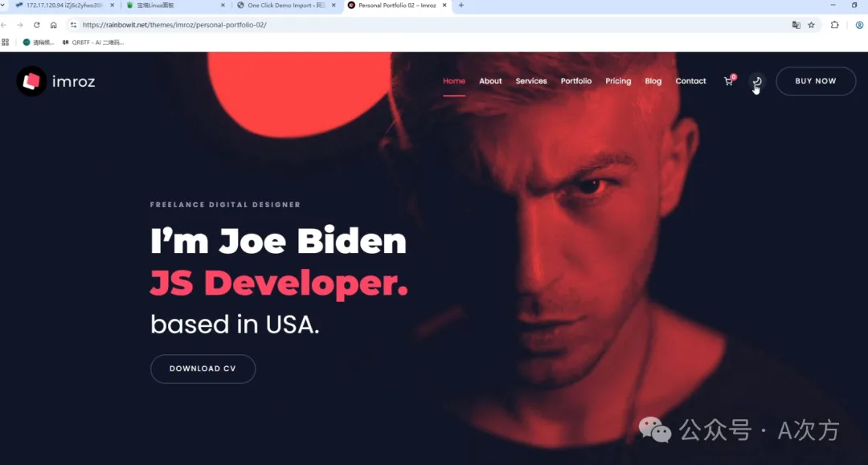Close the One Click Demo Import tab
This screenshot has width=868, height=465.
click(334, 6)
